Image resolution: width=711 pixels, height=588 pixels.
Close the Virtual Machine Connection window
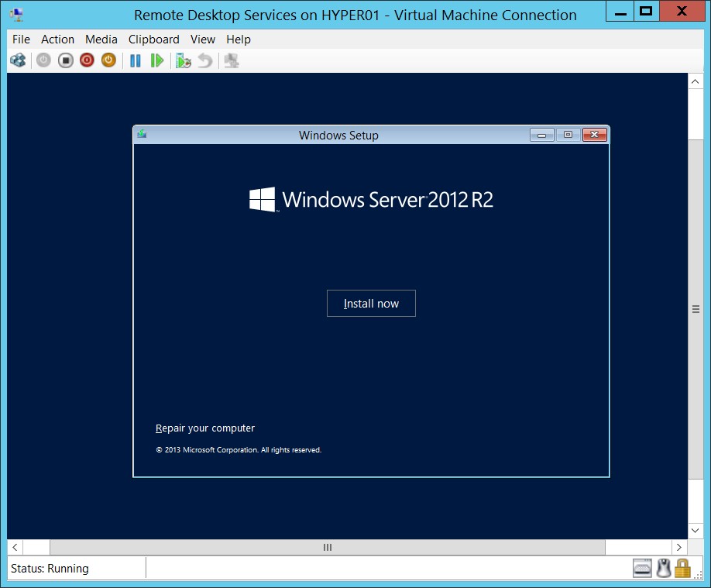click(x=682, y=12)
